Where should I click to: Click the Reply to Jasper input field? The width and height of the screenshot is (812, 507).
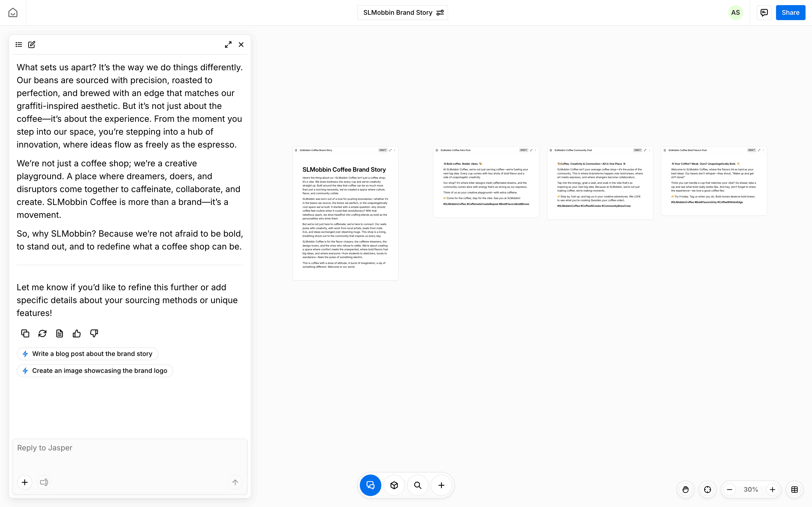(130, 456)
